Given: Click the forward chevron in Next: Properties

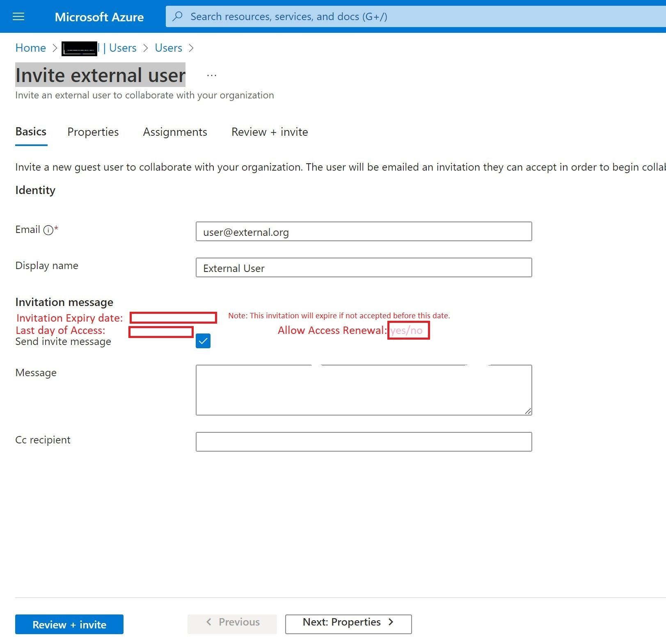Looking at the screenshot, I should tap(391, 622).
